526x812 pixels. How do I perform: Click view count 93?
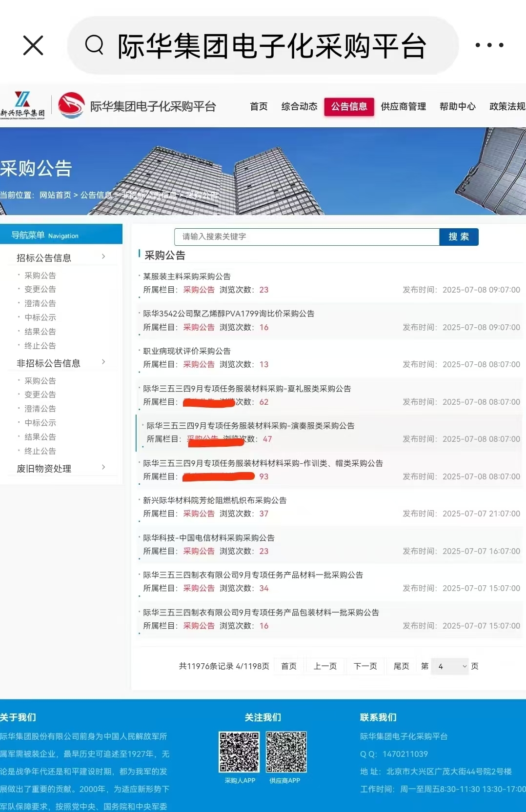264,476
